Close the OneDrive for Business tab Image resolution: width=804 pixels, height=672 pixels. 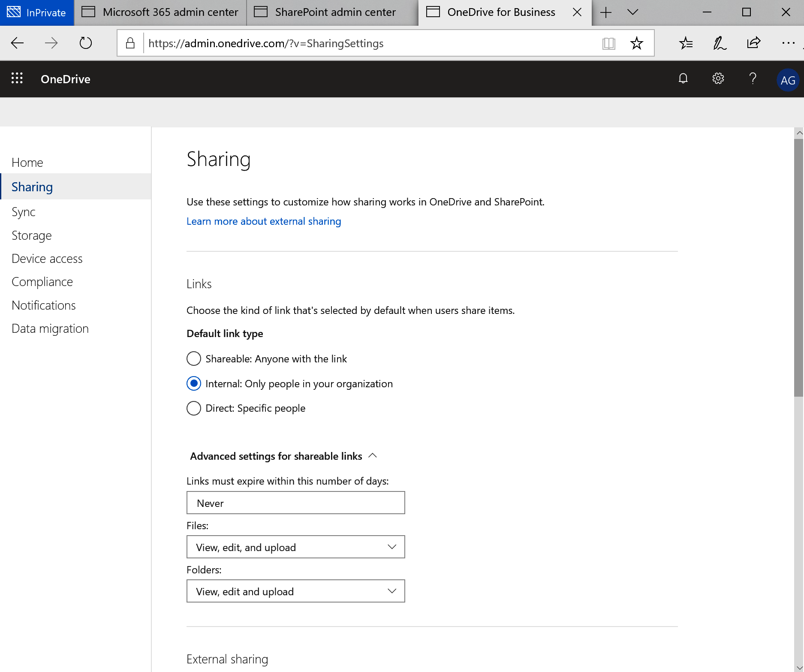[x=577, y=12]
